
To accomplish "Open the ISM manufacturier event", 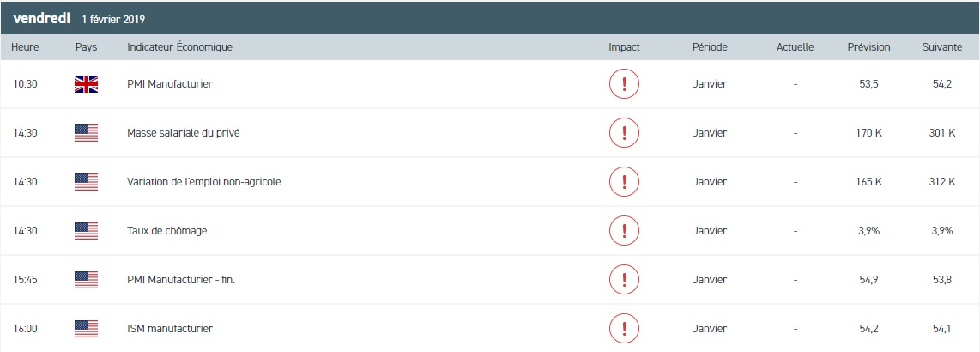I will [169, 328].
